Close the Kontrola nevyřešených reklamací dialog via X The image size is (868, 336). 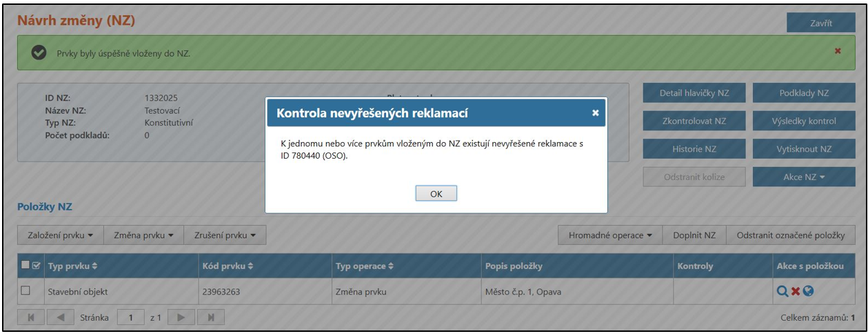(x=596, y=113)
